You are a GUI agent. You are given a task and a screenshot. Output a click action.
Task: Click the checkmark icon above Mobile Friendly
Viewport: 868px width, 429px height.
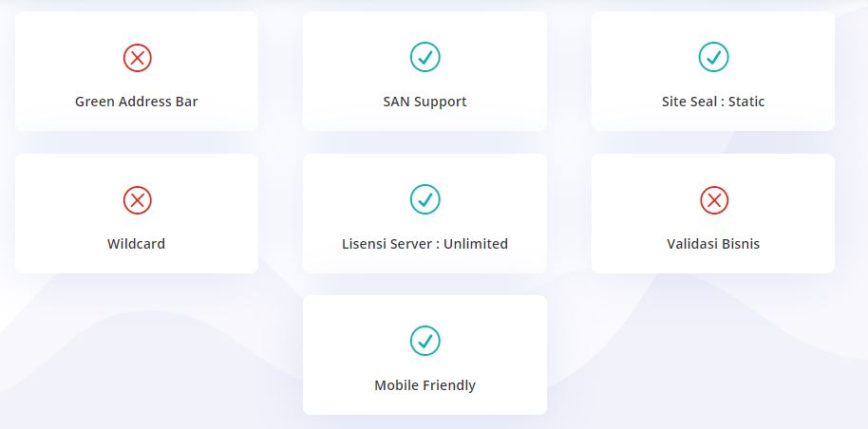pyautogui.click(x=425, y=340)
